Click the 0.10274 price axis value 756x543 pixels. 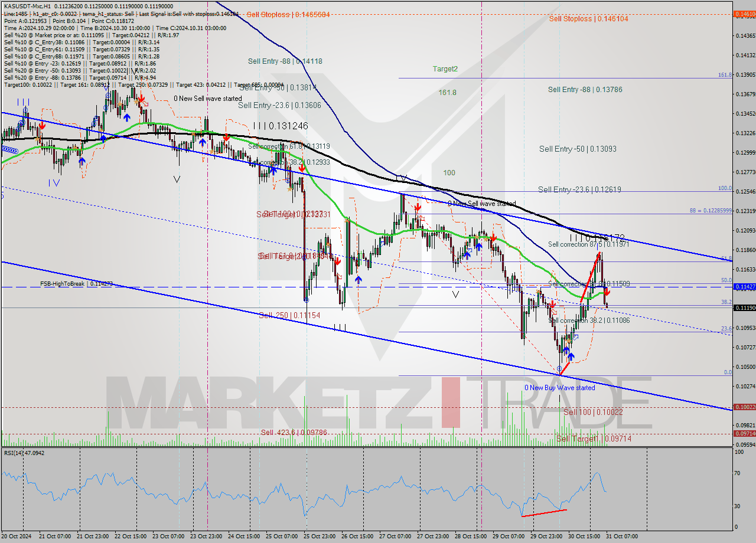click(745, 386)
